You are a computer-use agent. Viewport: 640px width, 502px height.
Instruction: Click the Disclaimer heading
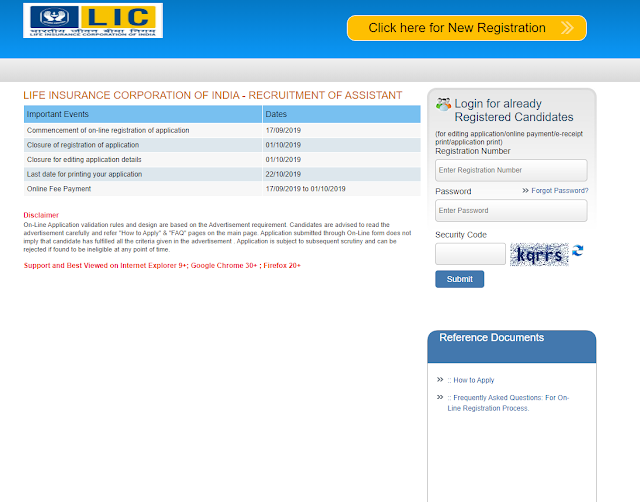click(41, 215)
